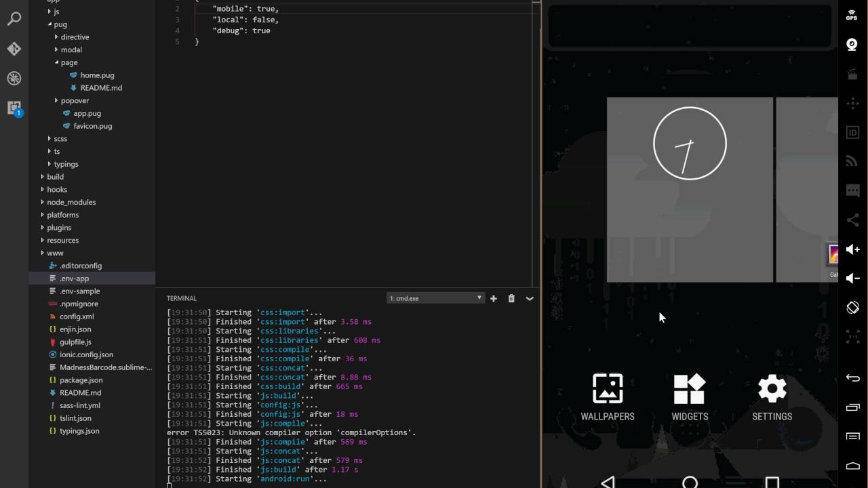Collapse the page folder
Image resolution: width=868 pixels, height=488 pixels.
(x=69, y=62)
